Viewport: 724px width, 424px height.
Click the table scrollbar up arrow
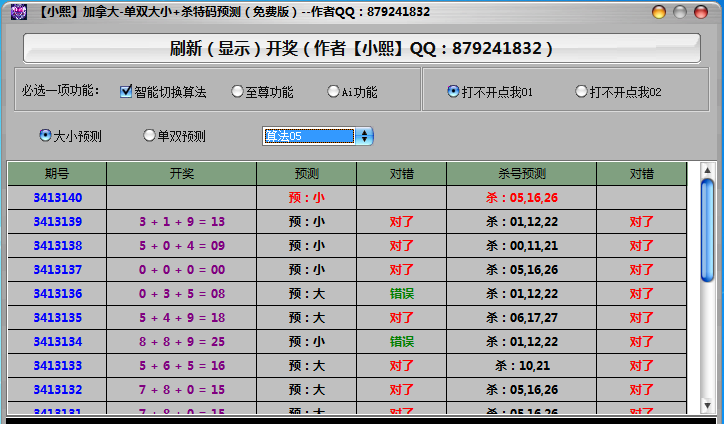coord(707,170)
